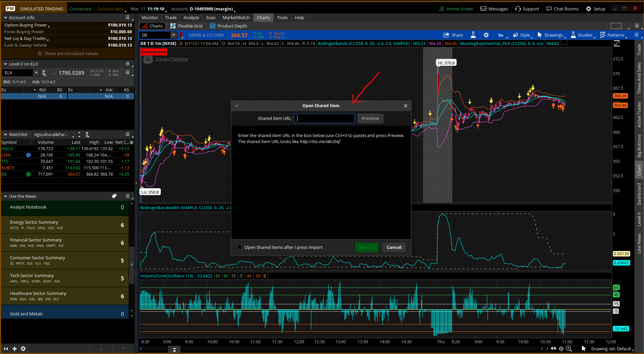
Task: Collapse the Account Info section
Action: tap(6, 17)
